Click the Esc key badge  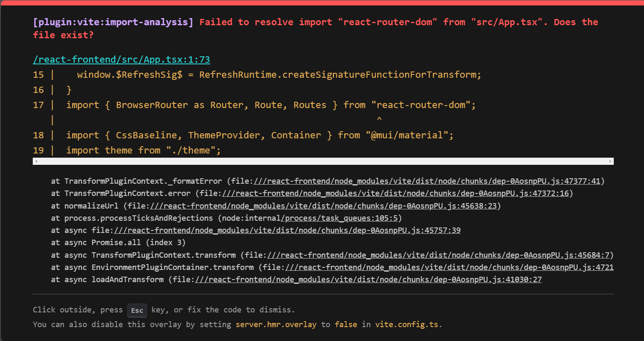(137, 310)
